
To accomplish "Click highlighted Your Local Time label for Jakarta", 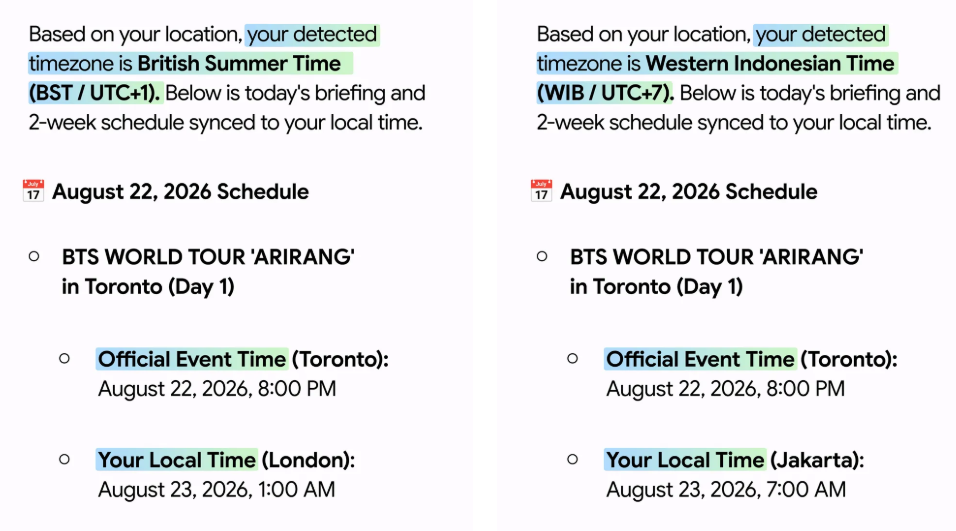I will coord(685,460).
